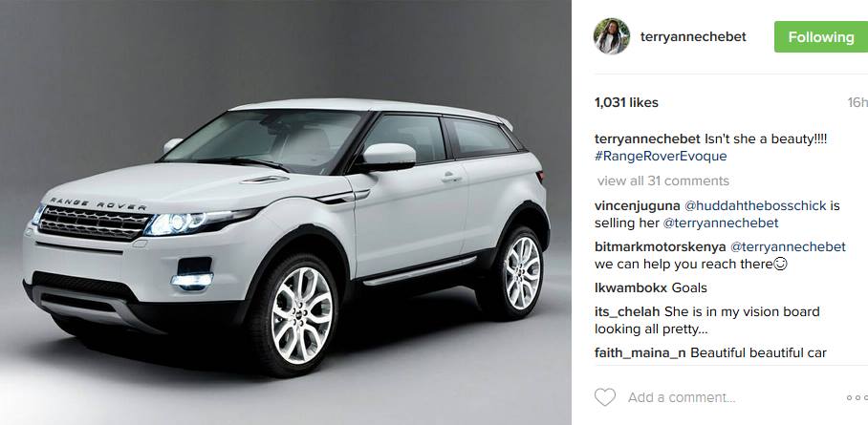
Task: Open @terryannechebet mention in bitmarkmotorskenya comment
Action: pyautogui.click(x=789, y=246)
